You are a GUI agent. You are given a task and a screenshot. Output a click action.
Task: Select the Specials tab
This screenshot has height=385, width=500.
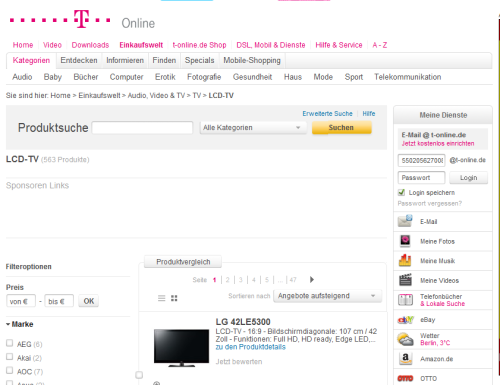coord(200,60)
